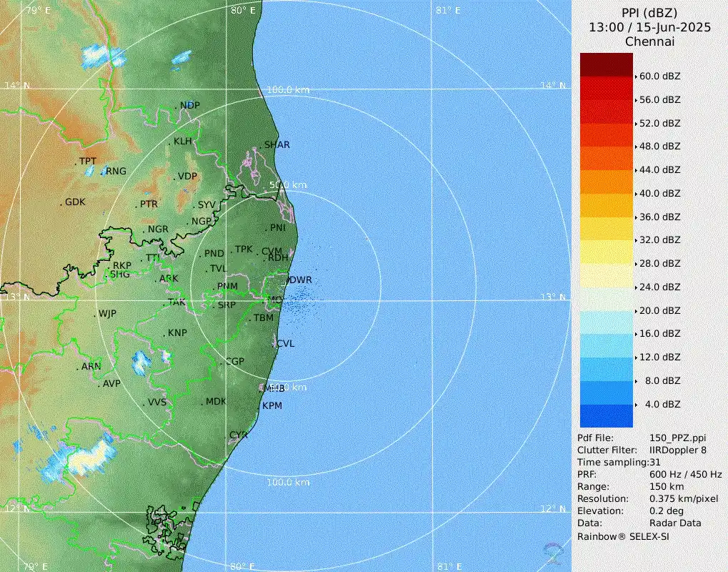Select the 'ARN' station label
This screenshot has width=728, height=572.
coord(91,367)
